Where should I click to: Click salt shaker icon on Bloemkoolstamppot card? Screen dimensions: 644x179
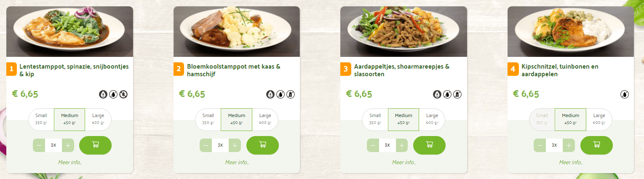click(291, 94)
